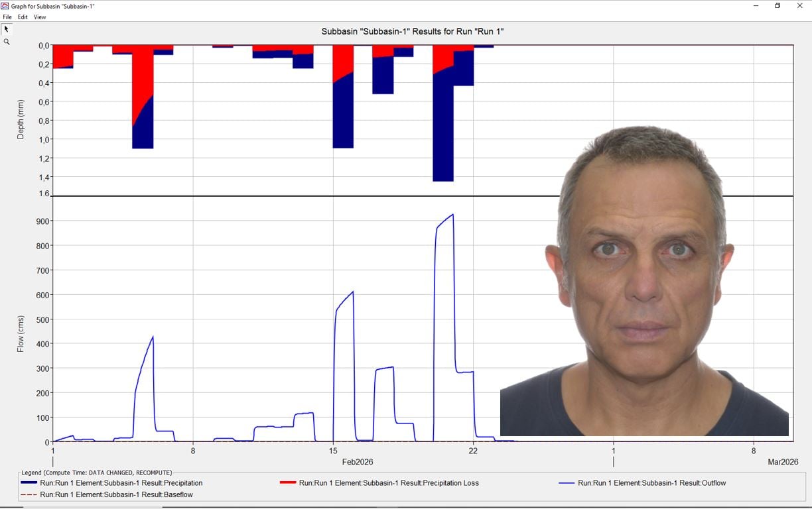The width and height of the screenshot is (812, 509).
Task: Restore down the graph window
Action: pyautogui.click(x=778, y=6)
